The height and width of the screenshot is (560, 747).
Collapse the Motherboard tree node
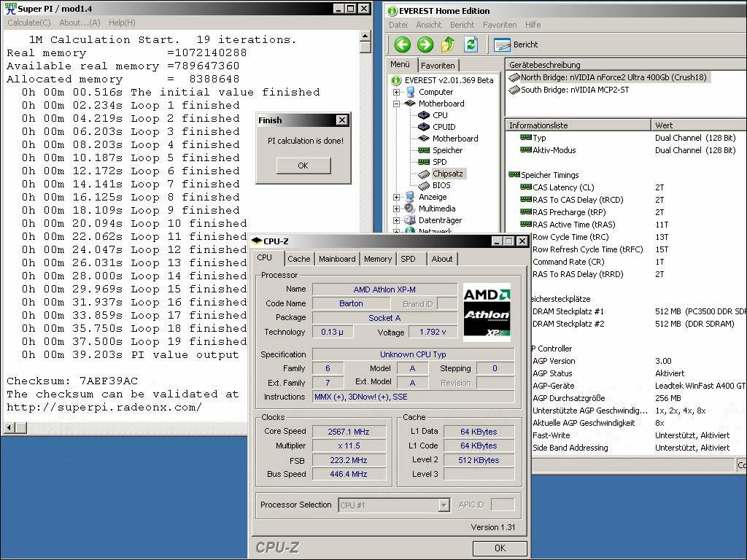[396, 104]
